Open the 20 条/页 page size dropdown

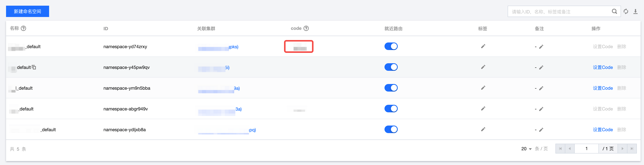tap(526, 149)
